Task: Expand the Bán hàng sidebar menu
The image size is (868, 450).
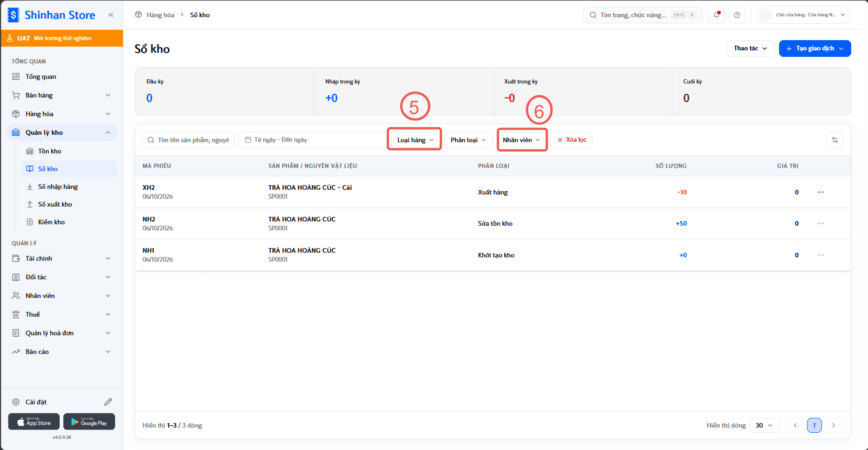Action: pos(62,95)
